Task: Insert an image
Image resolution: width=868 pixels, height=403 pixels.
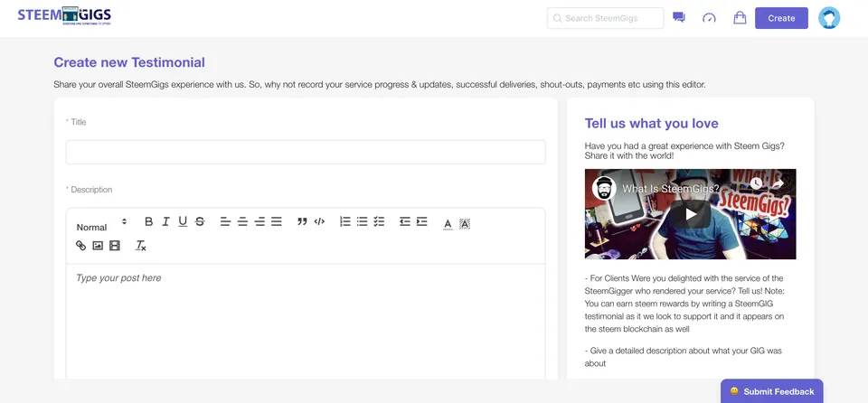Action: tap(98, 245)
